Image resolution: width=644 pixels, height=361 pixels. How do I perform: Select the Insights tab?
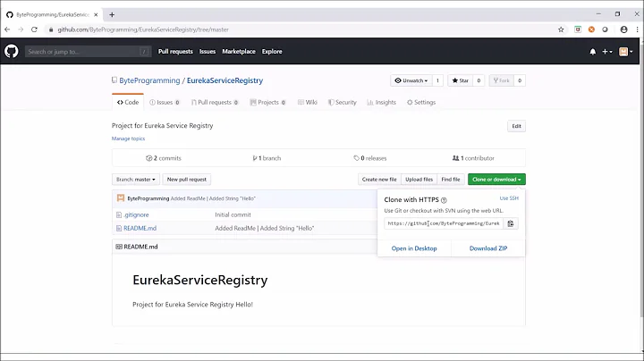point(382,102)
